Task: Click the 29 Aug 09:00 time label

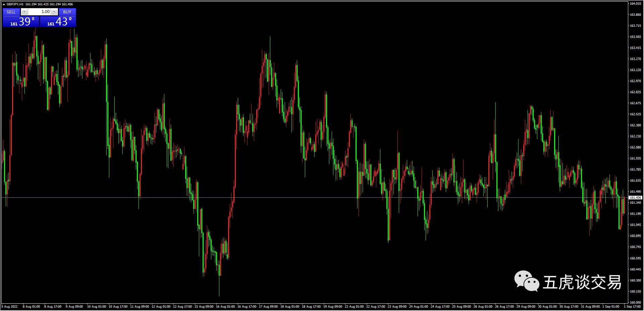Action: (x=526, y=307)
